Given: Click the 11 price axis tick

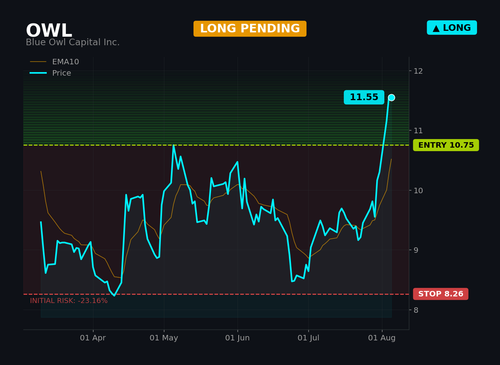Looking at the screenshot, I should pos(418,131).
